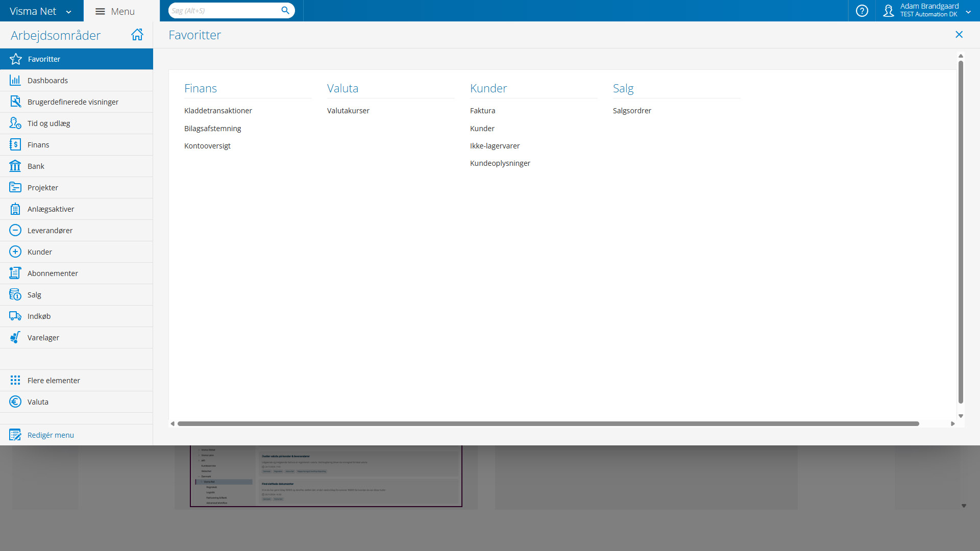Viewport: 980px width, 551px height.
Task: Click the Flere elementer grid icon
Action: click(x=15, y=381)
